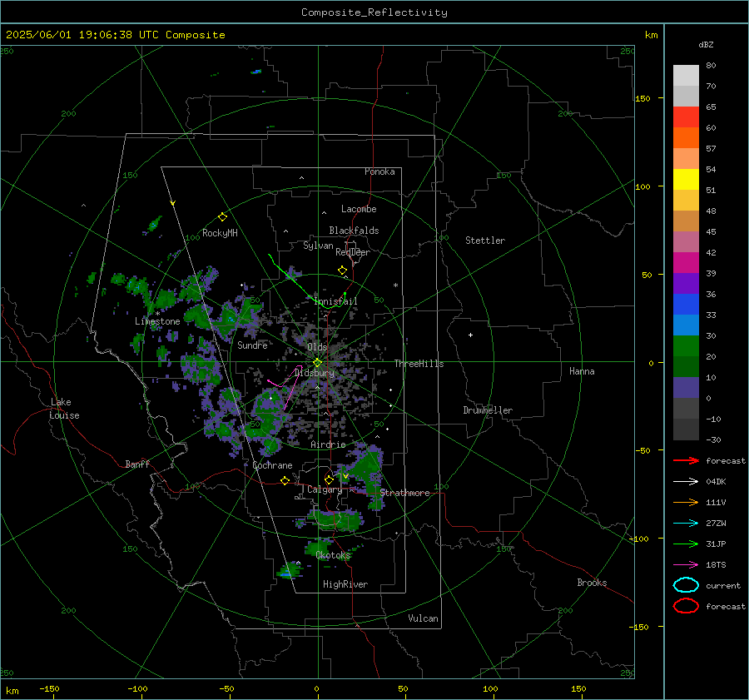Click the -150 tick on the bottom axis
The width and height of the screenshot is (749, 700).
pyautogui.click(x=49, y=688)
